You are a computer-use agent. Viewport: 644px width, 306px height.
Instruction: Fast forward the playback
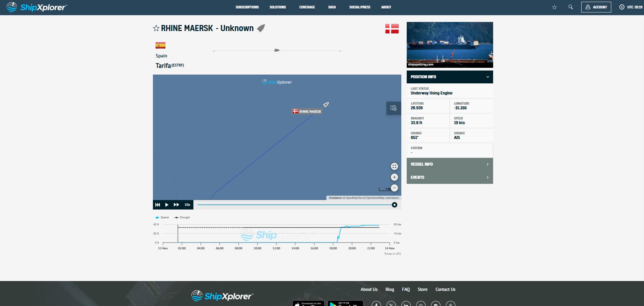[x=176, y=205]
